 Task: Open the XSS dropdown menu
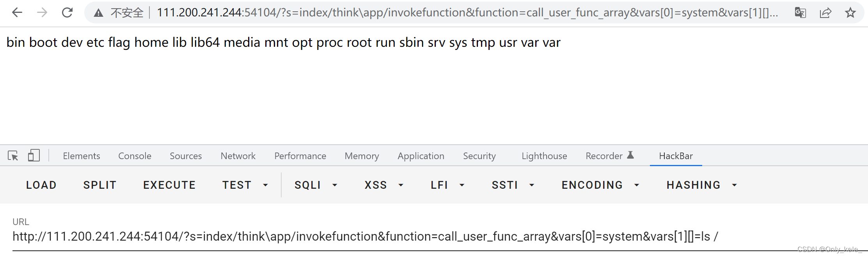coord(384,185)
